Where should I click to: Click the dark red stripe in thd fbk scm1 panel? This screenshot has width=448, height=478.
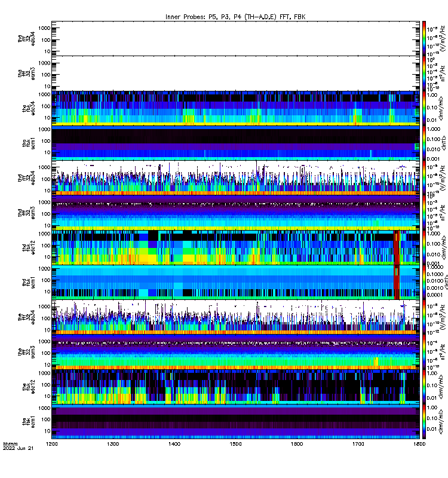397,282
